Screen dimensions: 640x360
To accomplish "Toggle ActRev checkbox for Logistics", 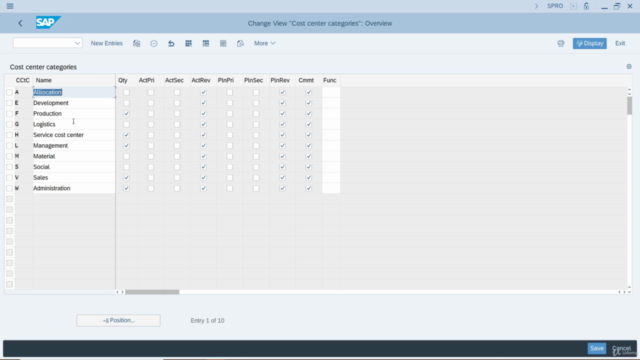I will click(x=203, y=124).
